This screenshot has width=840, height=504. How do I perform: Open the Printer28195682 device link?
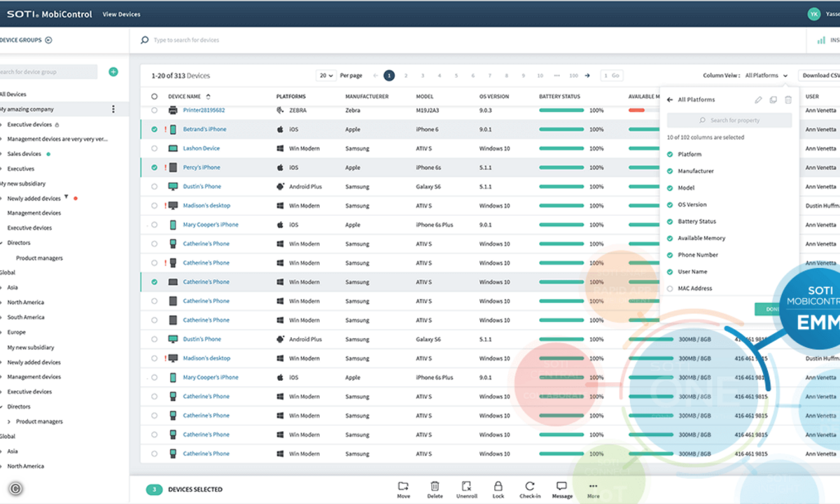[x=204, y=110]
